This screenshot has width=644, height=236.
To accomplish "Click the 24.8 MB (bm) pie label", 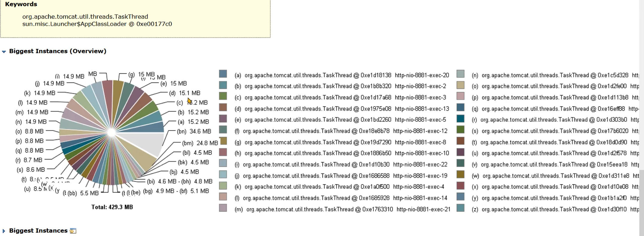I will 200,143.
